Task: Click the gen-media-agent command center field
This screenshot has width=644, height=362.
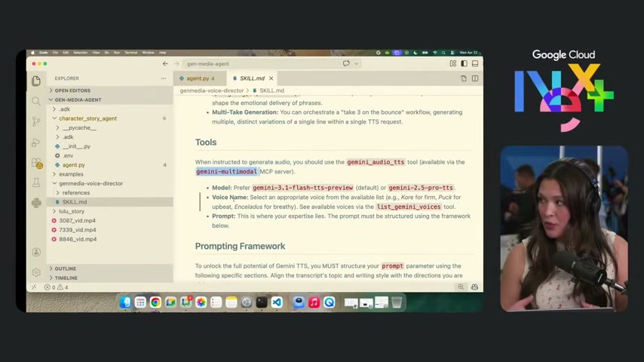Action: coord(273,63)
